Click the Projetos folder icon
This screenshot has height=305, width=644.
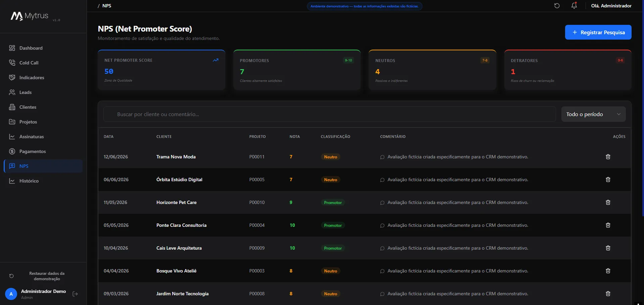[12, 122]
